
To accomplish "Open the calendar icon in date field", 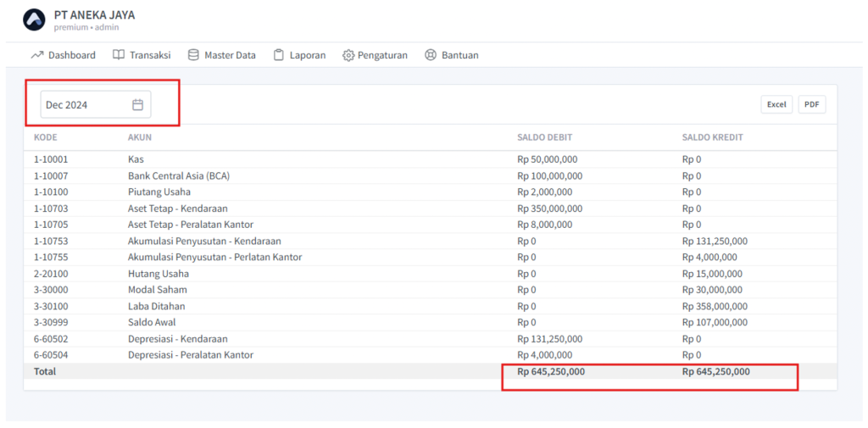I will (138, 104).
